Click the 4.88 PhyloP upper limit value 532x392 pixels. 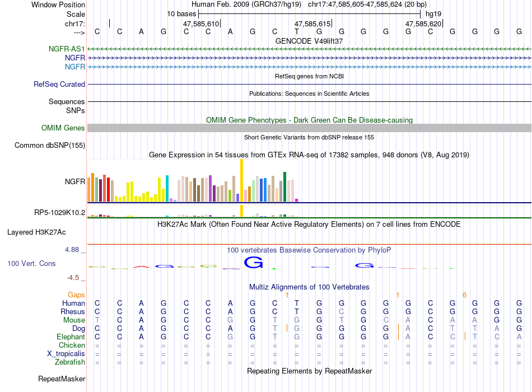point(72,250)
